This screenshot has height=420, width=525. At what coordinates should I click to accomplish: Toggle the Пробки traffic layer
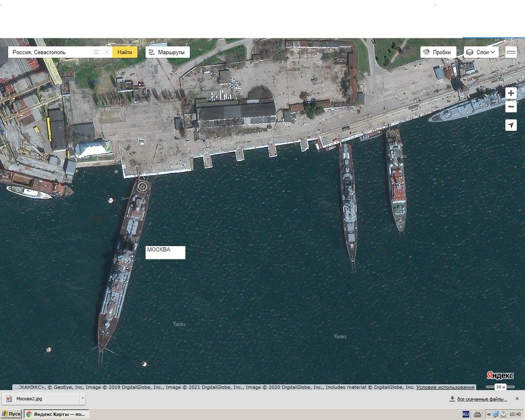(x=438, y=52)
